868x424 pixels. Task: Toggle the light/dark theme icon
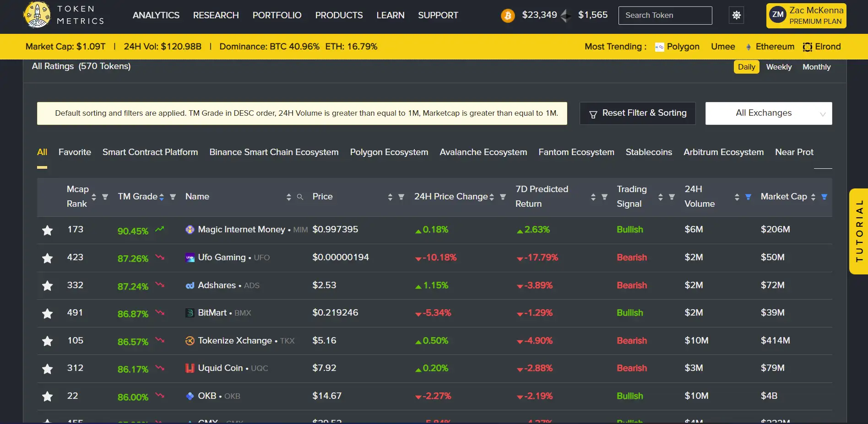coord(736,15)
